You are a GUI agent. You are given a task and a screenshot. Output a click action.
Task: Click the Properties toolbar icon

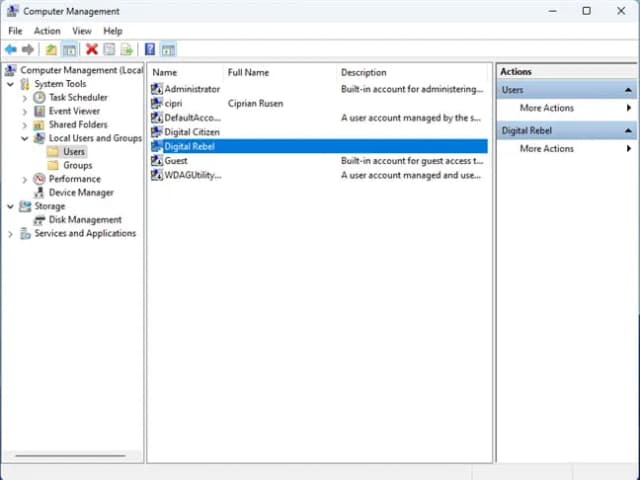[109, 49]
